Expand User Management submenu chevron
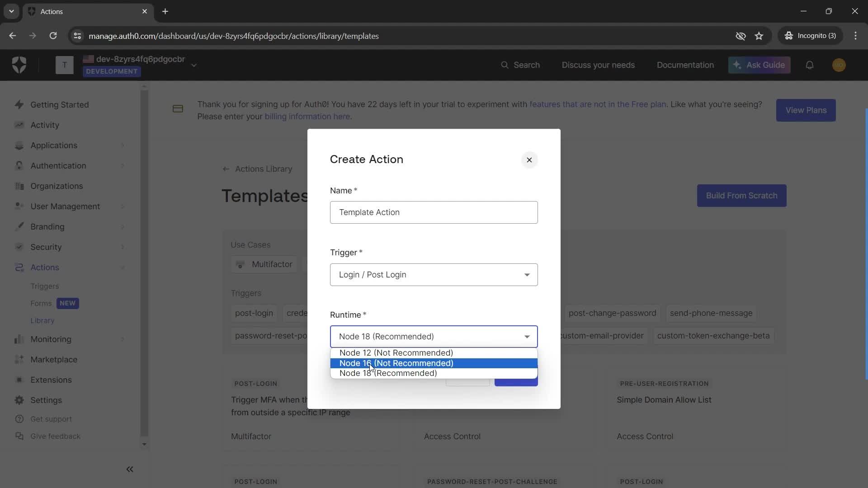Viewport: 868px width, 488px height. [x=123, y=206]
